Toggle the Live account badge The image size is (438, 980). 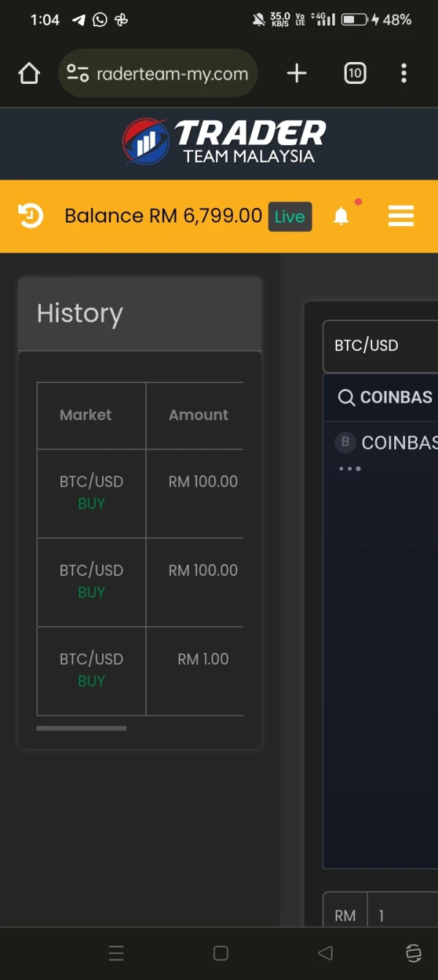(290, 217)
